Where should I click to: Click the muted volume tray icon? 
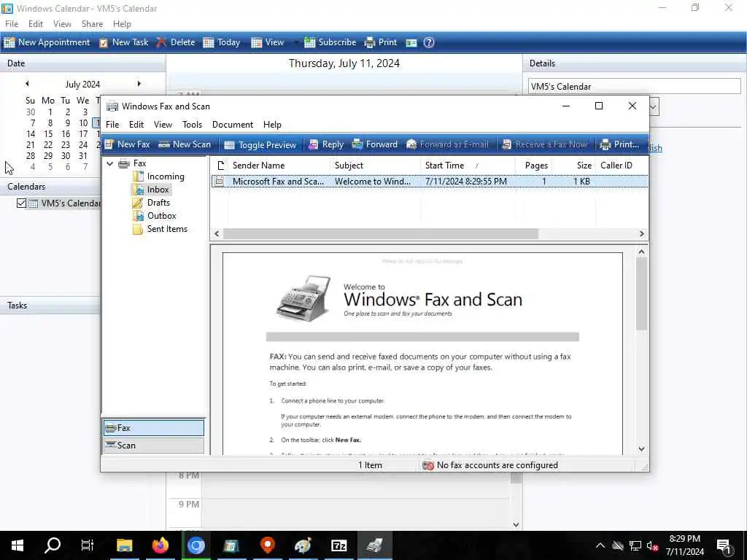[x=653, y=546]
